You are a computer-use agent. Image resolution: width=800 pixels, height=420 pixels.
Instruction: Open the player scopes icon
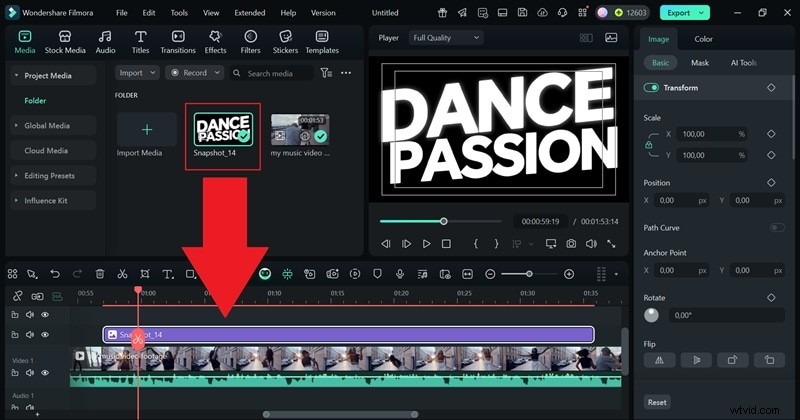point(611,38)
